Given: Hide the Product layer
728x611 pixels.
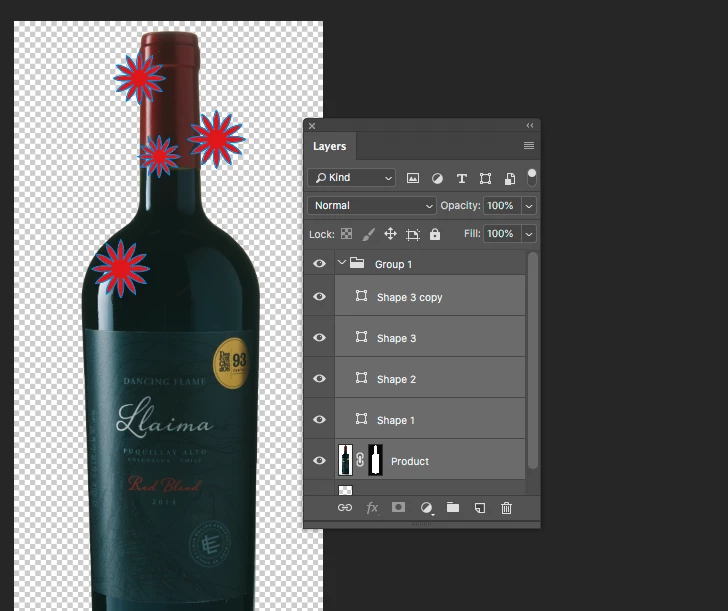Looking at the screenshot, I should 319,460.
